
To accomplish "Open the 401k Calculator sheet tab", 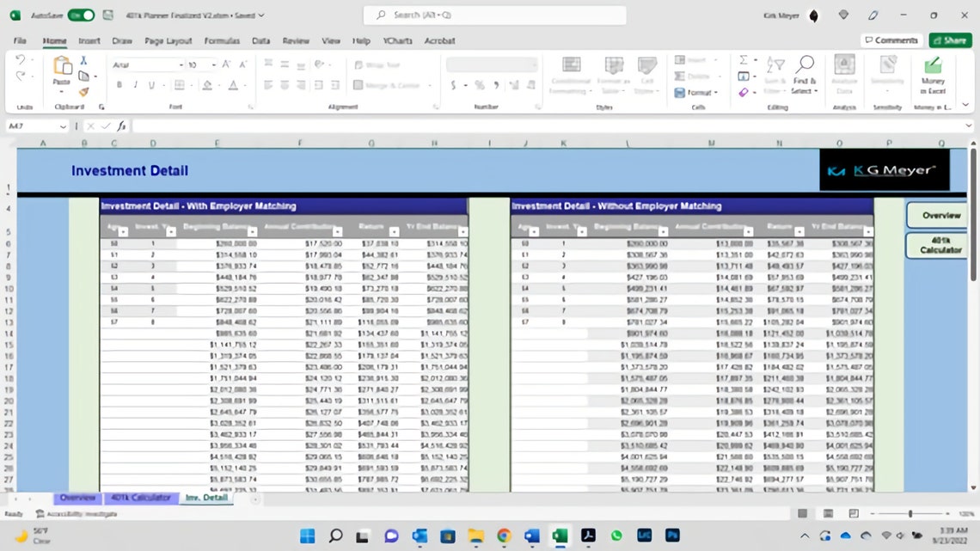I will tap(141, 498).
